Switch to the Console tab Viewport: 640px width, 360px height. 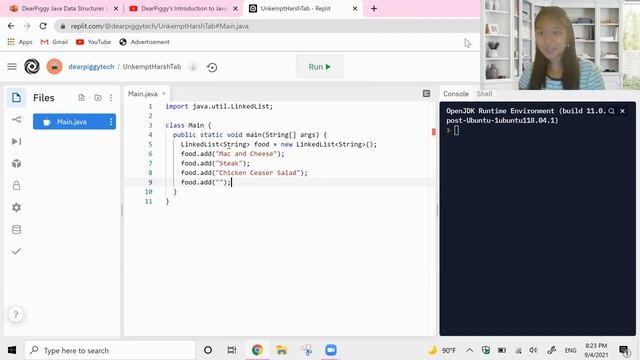(456, 94)
